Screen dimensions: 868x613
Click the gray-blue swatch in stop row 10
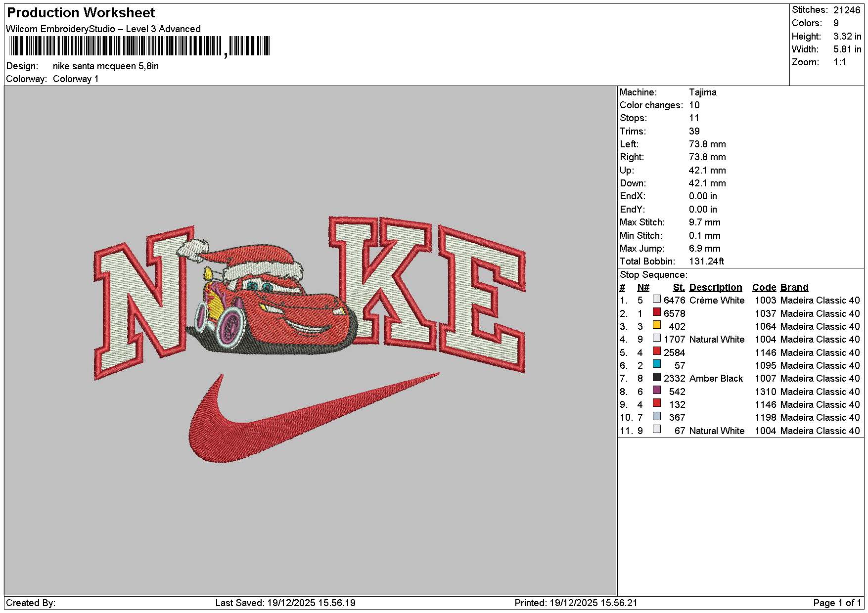[656, 416]
